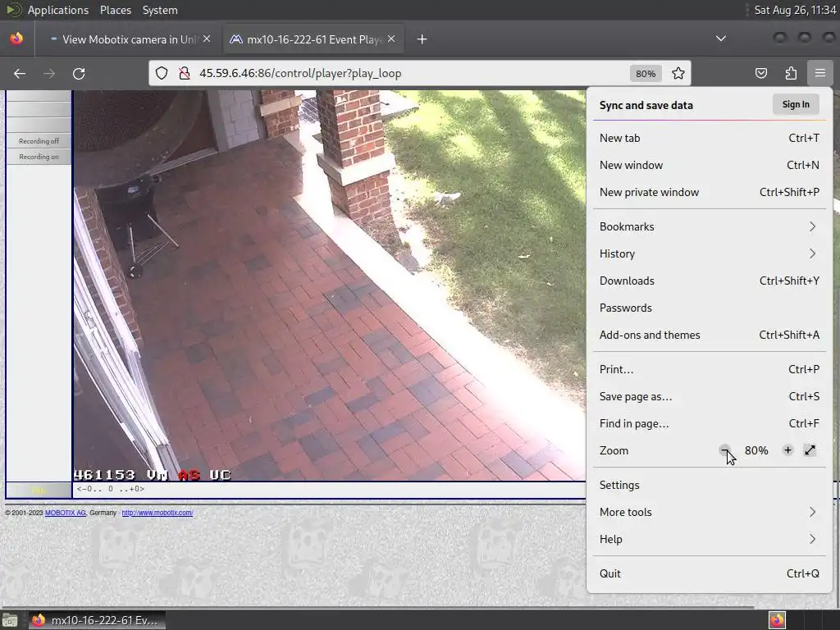
Task: Click the forward navigation arrow
Action: [x=49, y=73]
